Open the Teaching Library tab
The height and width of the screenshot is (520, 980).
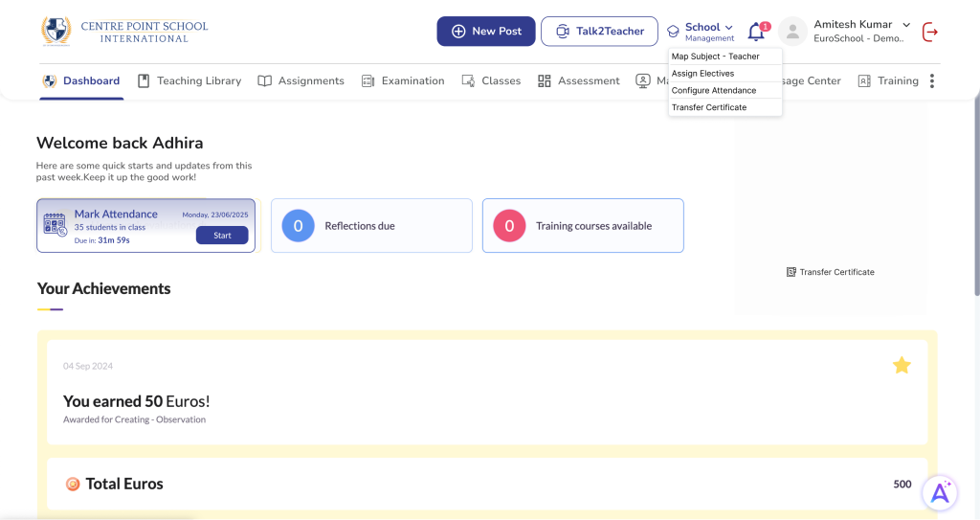189,81
